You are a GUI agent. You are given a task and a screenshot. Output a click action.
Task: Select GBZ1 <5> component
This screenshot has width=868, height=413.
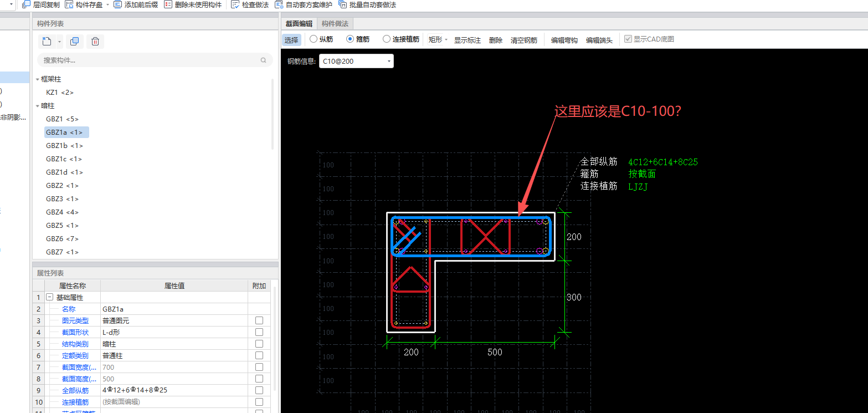tap(62, 119)
